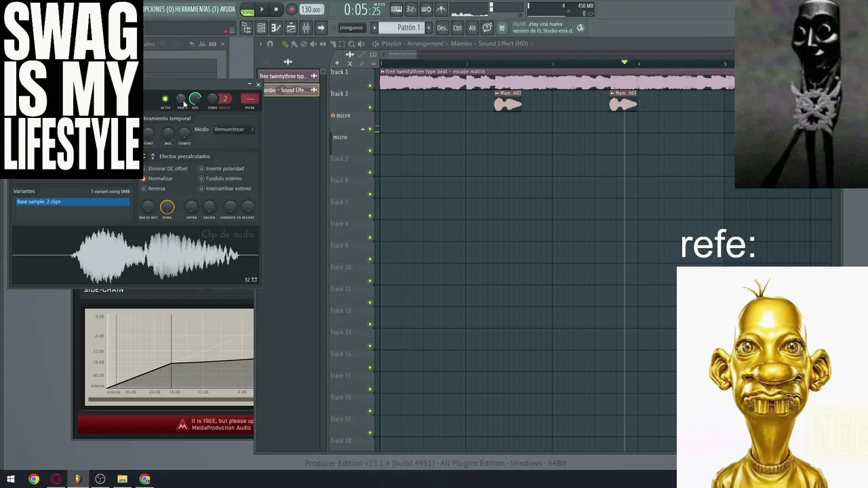The width and height of the screenshot is (868, 488).
Task: Toggle the loop recording icon
Action: pos(426,9)
